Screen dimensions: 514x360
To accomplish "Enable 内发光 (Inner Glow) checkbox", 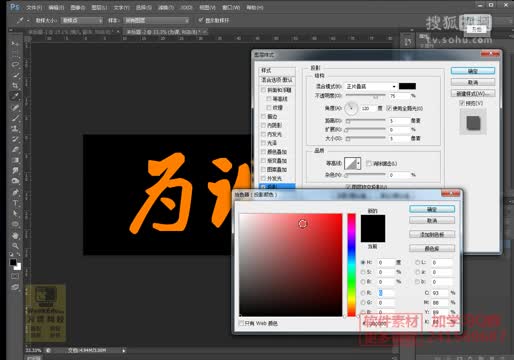I will click(x=264, y=134).
